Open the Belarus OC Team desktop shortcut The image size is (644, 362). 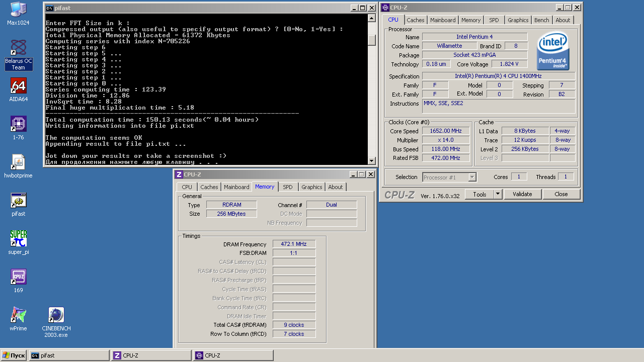[18, 55]
